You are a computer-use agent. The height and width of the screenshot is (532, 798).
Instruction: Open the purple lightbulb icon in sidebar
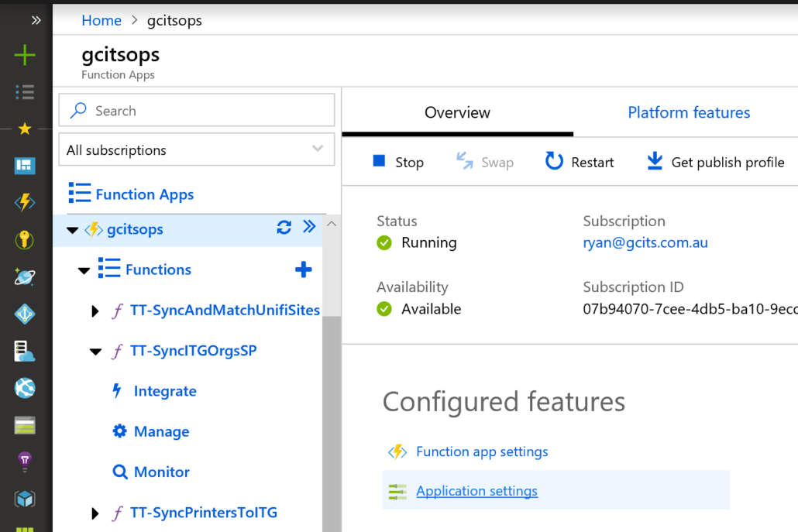click(25, 462)
